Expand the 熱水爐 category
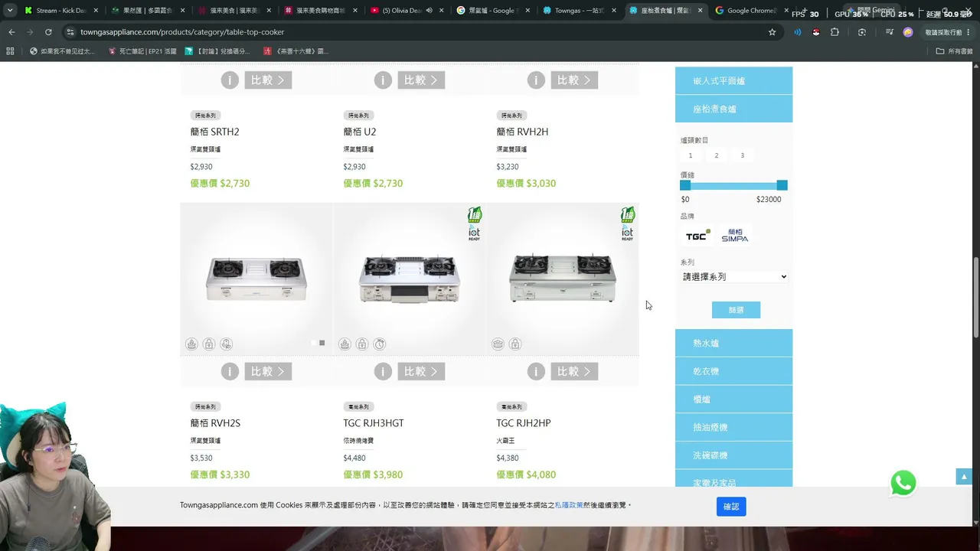The height and width of the screenshot is (551, 980). (x=733, y=343)
